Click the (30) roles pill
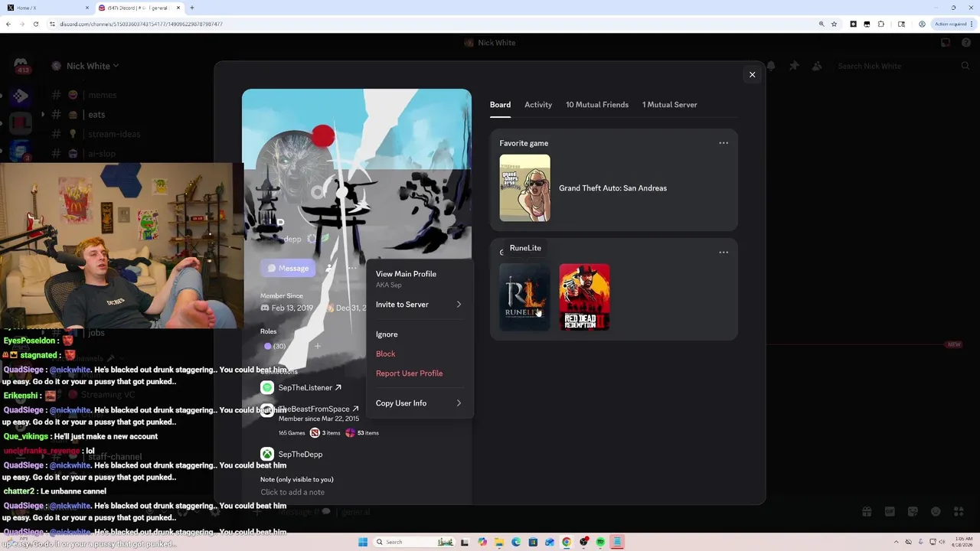Screen dimensions: 980x551 tap(275, 346)
